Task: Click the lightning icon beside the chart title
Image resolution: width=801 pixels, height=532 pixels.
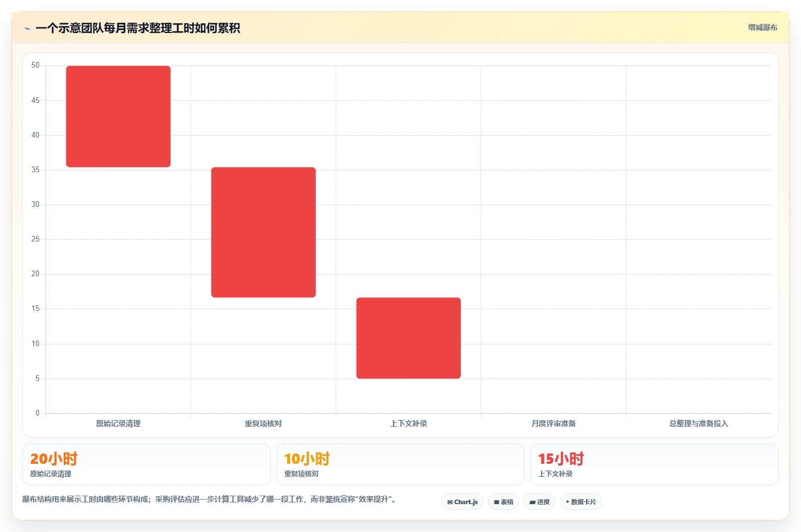Action: tap(27, 28)
